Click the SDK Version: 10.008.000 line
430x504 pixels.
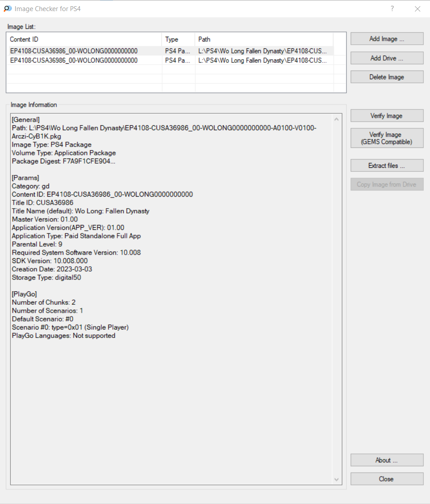coord(50,261)
